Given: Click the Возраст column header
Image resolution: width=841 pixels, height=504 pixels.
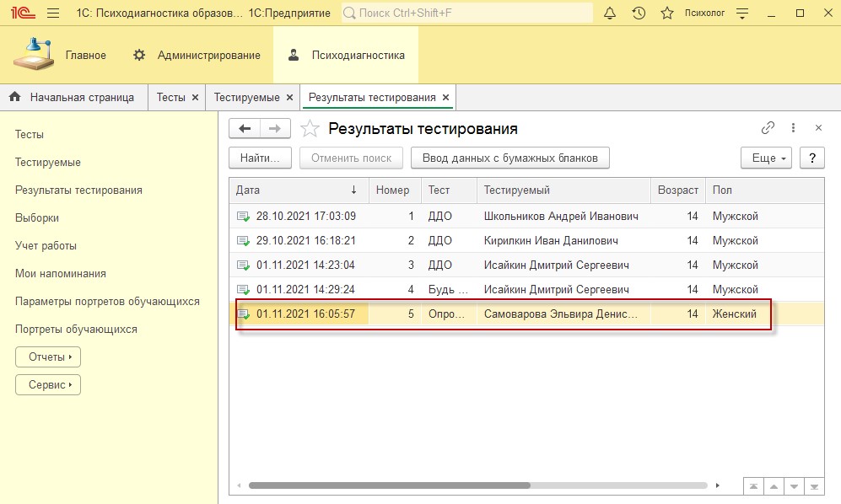Looking at the screenshot, I should pos(678,190).
